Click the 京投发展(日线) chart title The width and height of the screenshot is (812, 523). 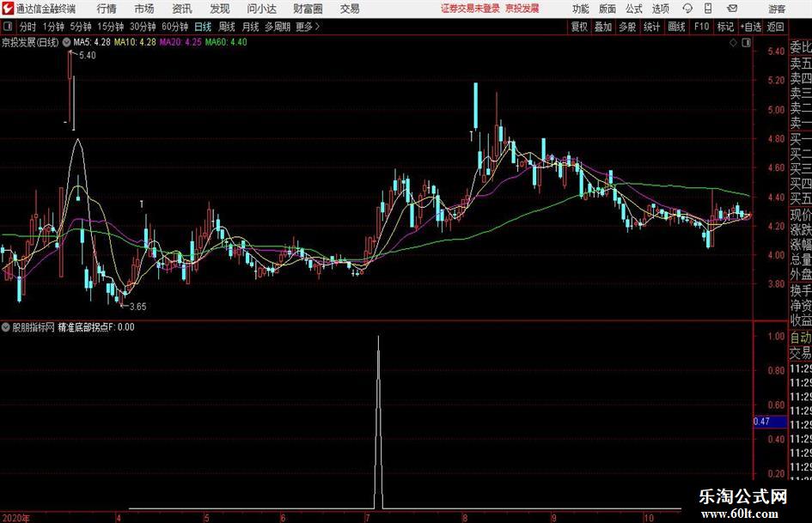coord(30,42)
